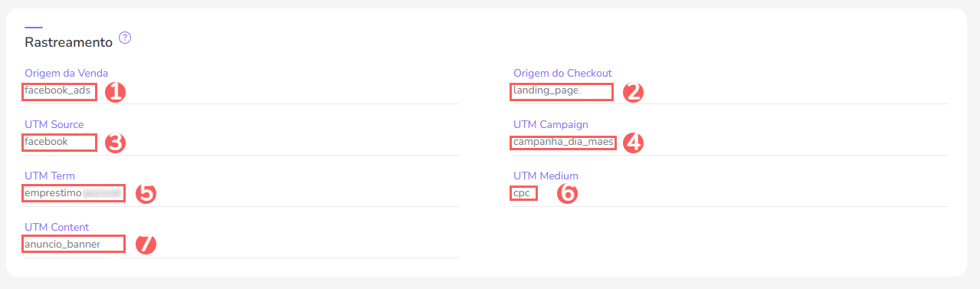Select red marker number 1 badge
This screenshot has width=980, height=289.
pos(115,92)
